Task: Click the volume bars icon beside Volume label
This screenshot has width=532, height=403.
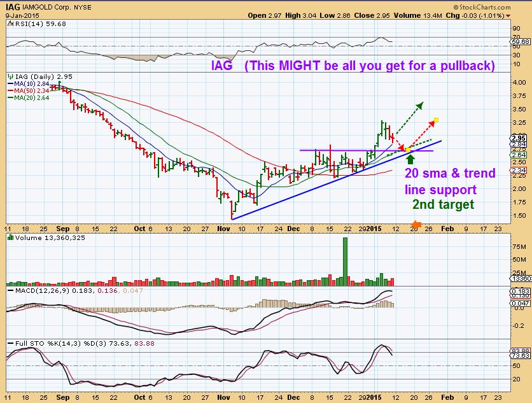Action: pos(11,237)
